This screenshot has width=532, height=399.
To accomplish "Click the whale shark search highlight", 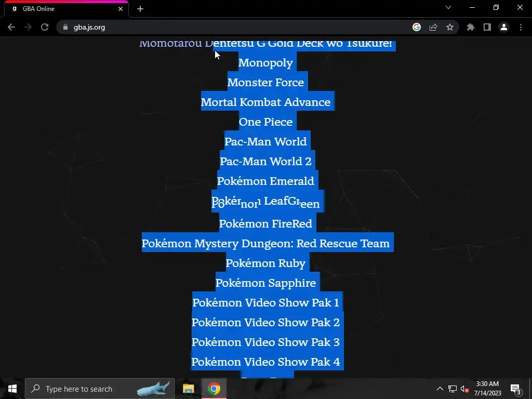I will pyautogui.click(x=153, y=389).
